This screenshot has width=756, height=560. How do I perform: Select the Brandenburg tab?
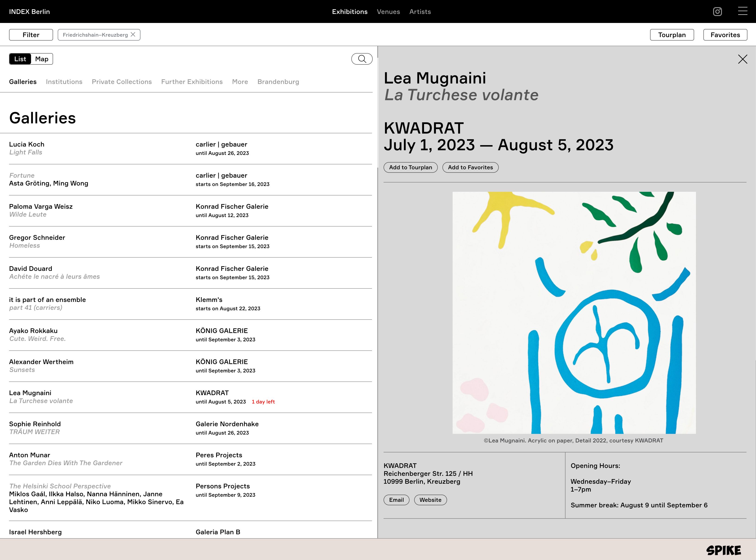278,82
